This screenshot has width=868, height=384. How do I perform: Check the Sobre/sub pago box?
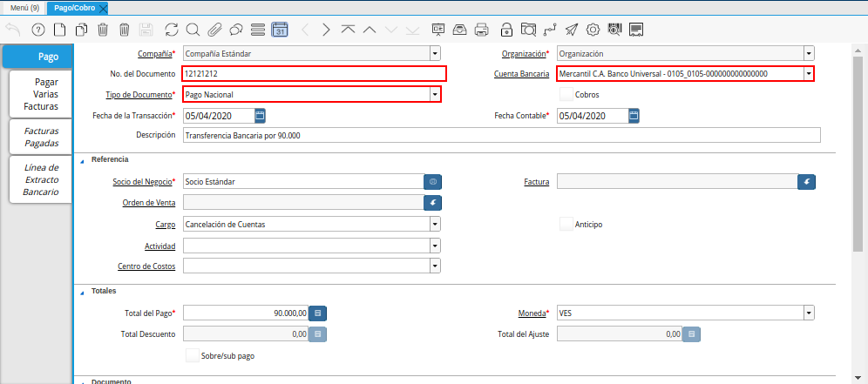coord(193,355)
